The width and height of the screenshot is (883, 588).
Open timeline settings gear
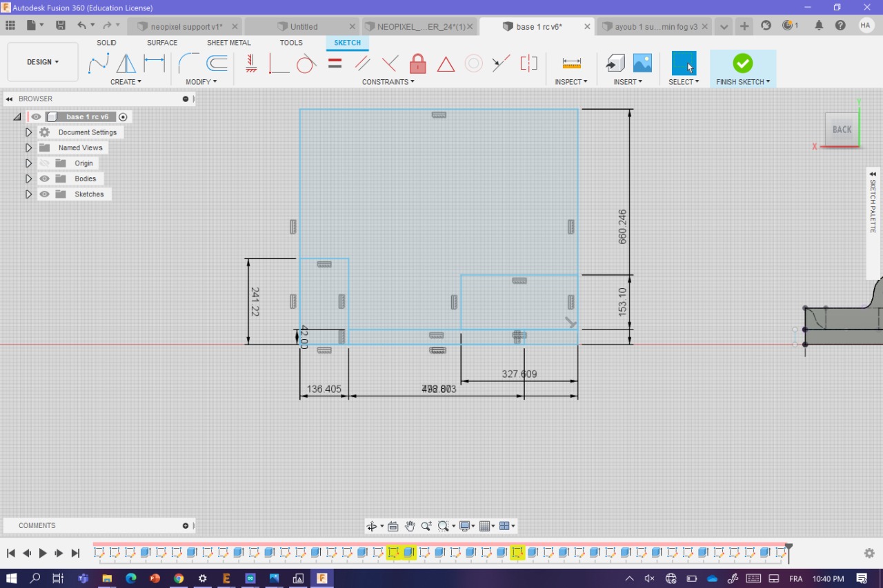(869, 553)
